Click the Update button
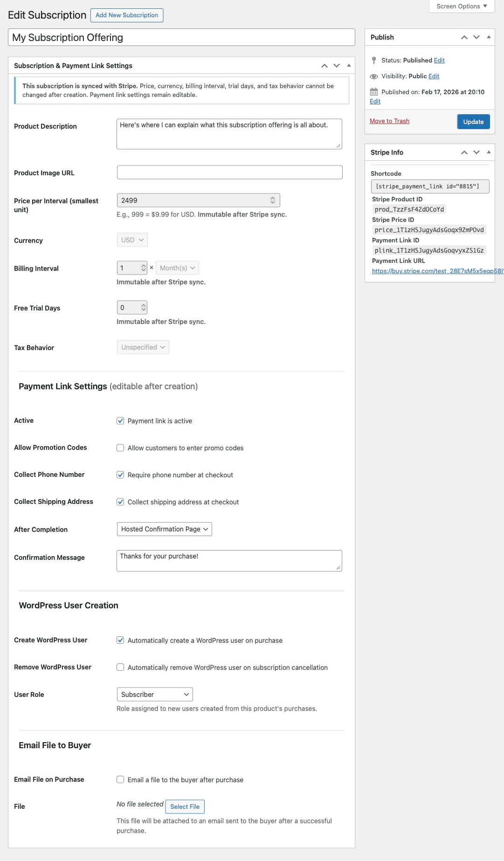Image resolution: width=504 pixels, height=861 pixels. click(x=473, y=122)
